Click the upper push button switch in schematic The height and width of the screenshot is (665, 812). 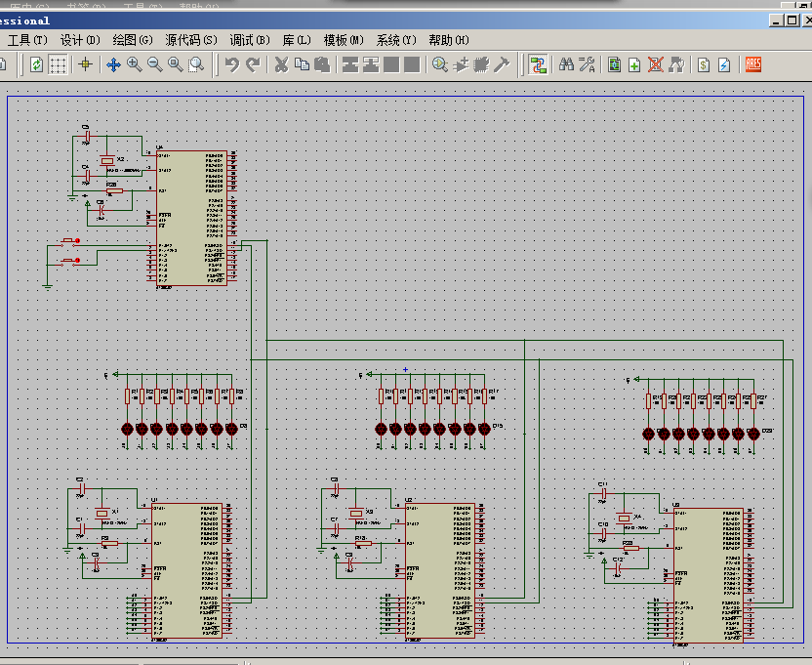coord(69,241)
